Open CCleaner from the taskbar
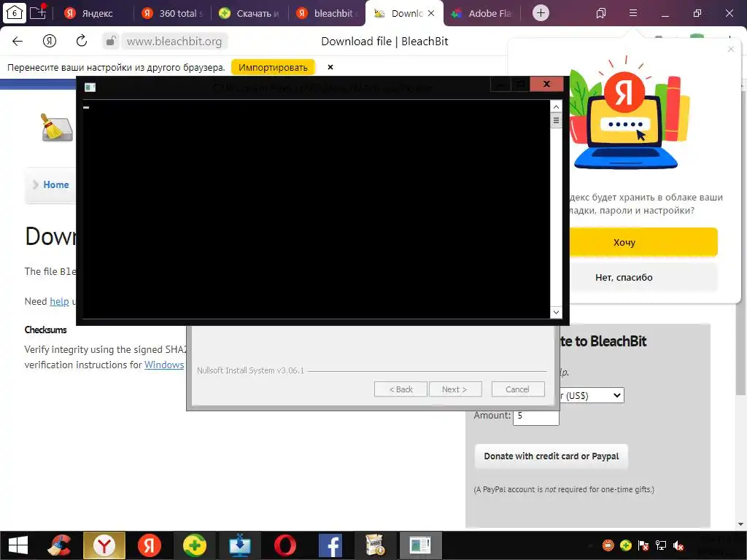Image resolution: width=747 pixels, height=560 pixels. [59, 545]
